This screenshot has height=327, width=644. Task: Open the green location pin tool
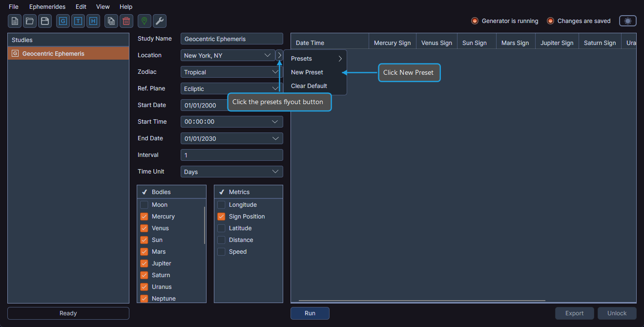pyautogui.click(x=144, y=21)
